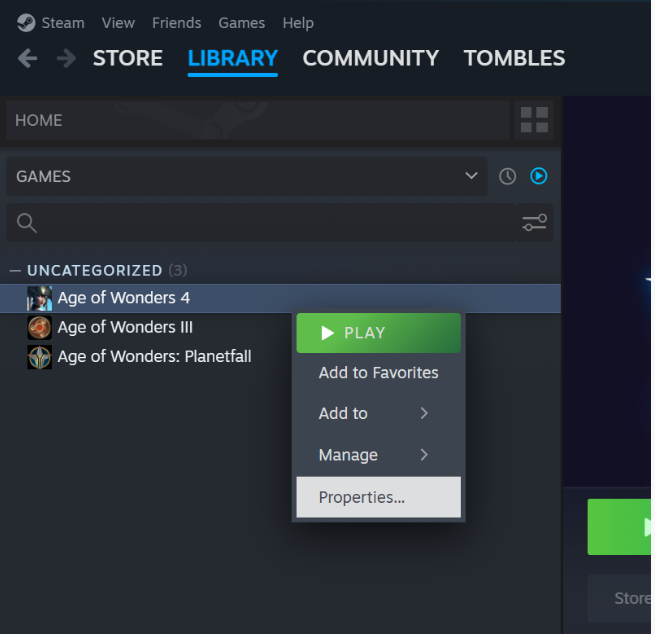Viewport: 656px width, 634px height.
Task: Toggle the ready-to-play filter icon
Action: tap(539, 176)
